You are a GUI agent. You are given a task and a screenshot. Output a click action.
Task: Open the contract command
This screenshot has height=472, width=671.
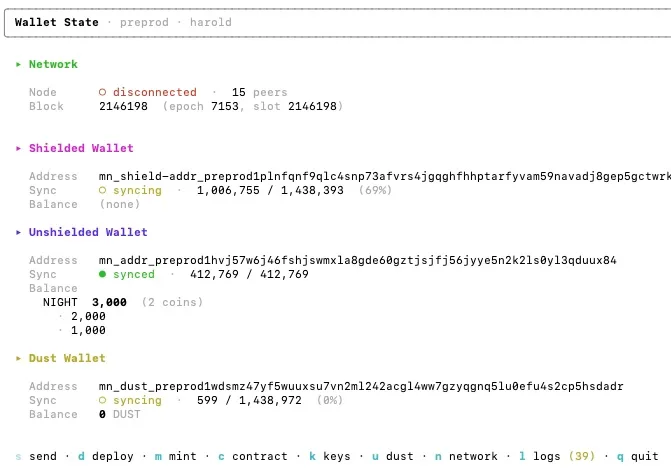[252, 456]
